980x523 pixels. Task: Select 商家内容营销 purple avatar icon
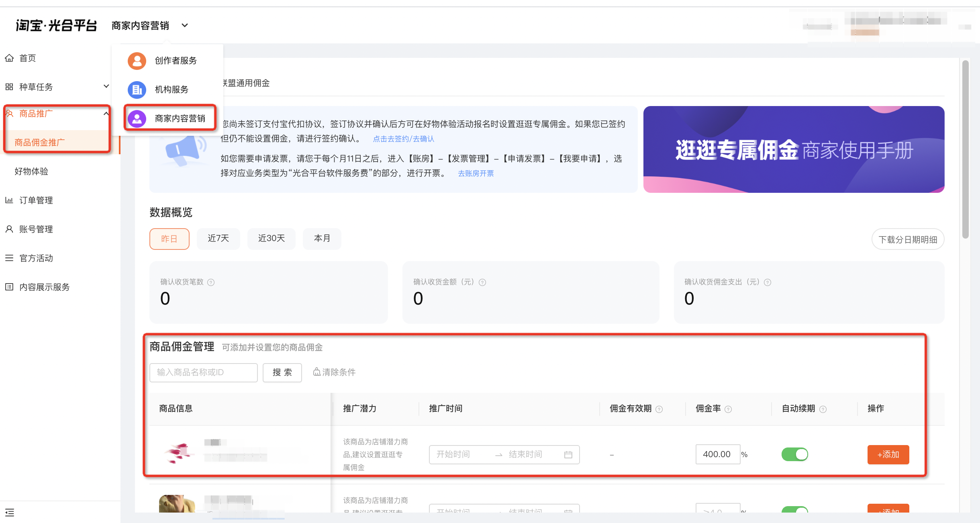(x=137, y=118)
